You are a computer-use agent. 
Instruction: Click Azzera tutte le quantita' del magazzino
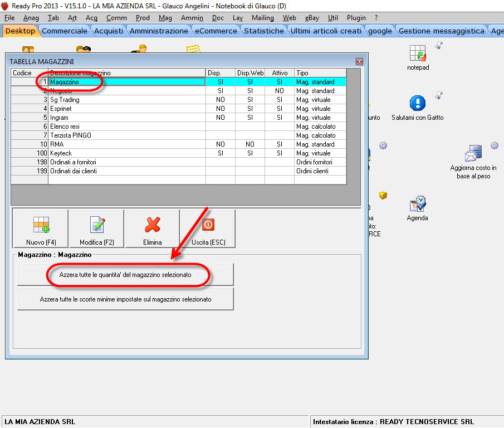(125, 275)
